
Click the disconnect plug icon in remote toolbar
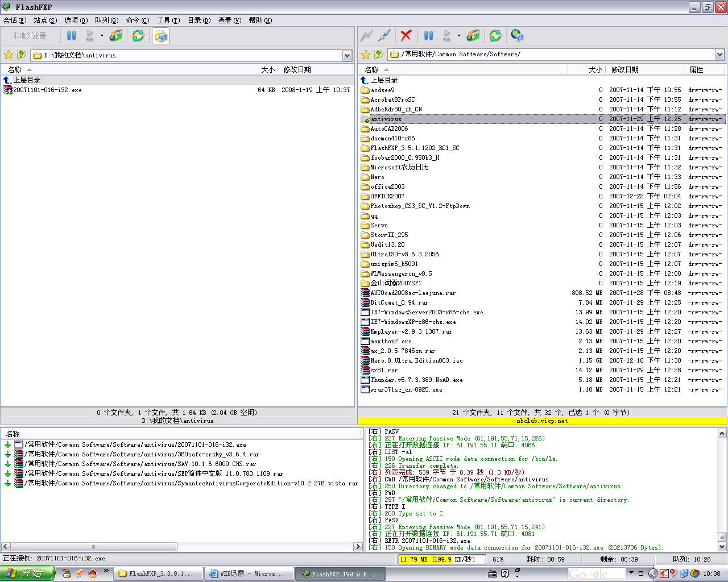click(384, 36)
